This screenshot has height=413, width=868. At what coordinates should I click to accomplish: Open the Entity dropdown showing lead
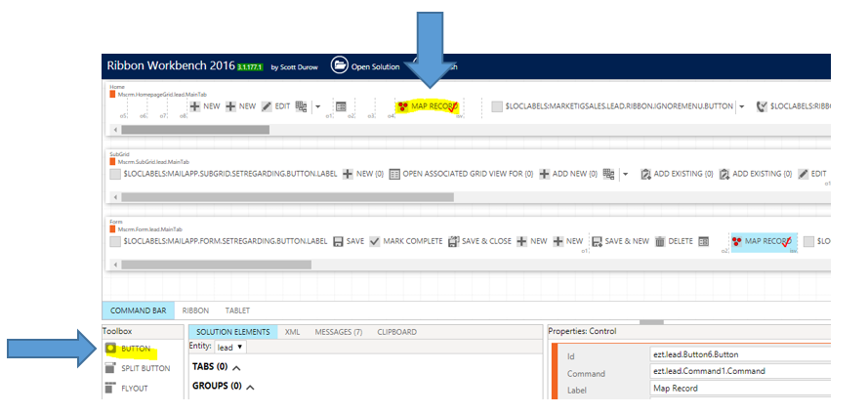point(230,348)
